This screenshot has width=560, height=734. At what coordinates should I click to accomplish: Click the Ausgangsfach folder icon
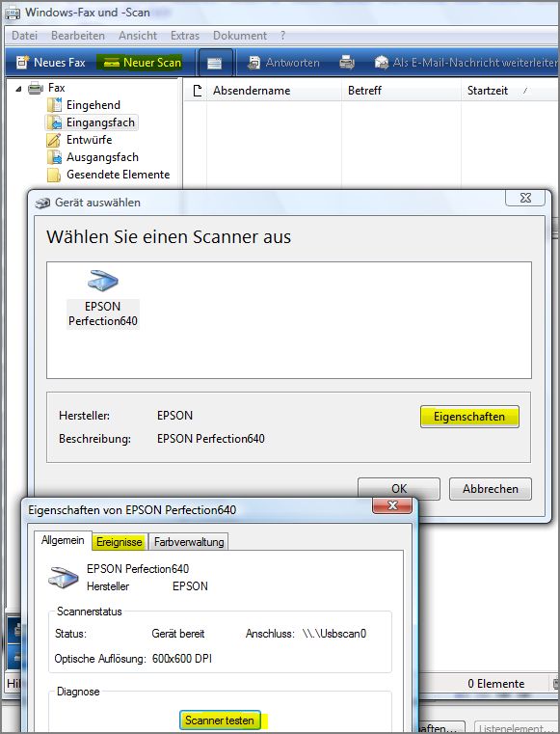pyautogui.click(x=54, y=157)
